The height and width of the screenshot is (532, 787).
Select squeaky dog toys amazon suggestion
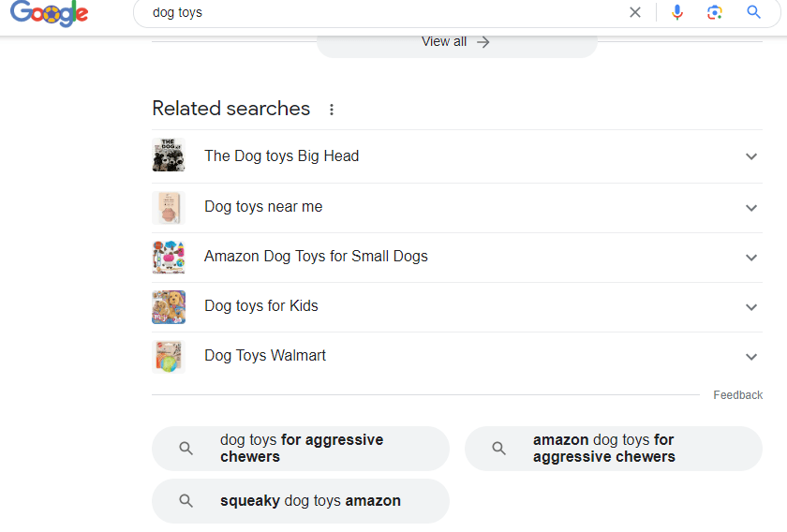click(310, 501)
